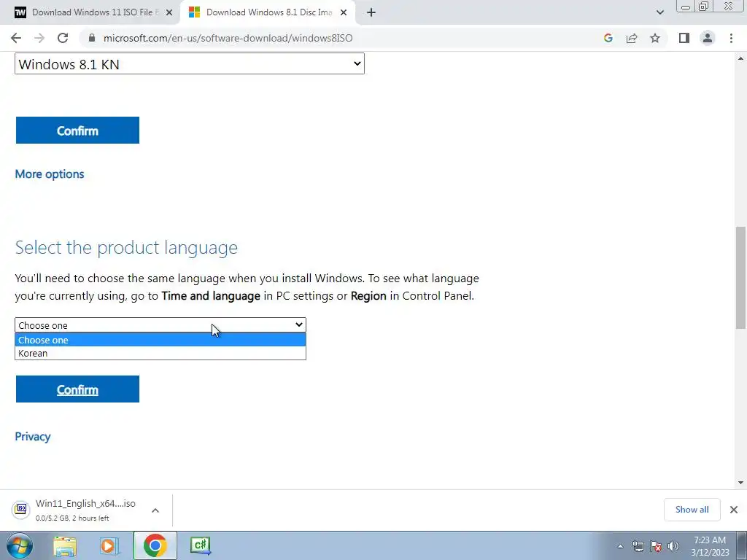The width and height of the screenshot is (747, 560).
Task: Click the network tray icon
Action: pos(638,546)
